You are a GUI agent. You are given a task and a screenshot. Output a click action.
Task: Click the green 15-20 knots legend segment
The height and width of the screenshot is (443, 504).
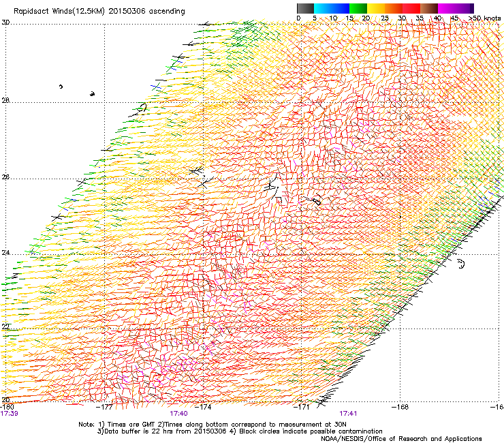[x=358, y=8]
